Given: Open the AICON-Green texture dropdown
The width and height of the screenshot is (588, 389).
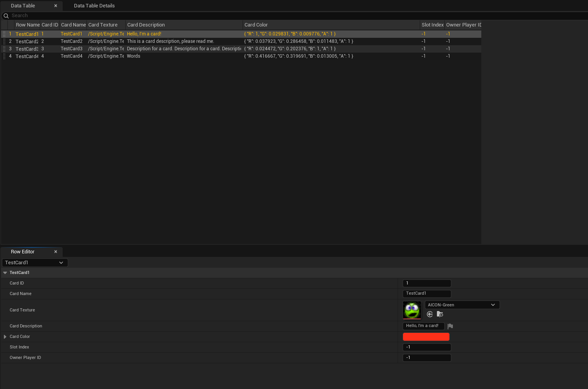Looking at the screenshot, I should [x=462, y=305].
